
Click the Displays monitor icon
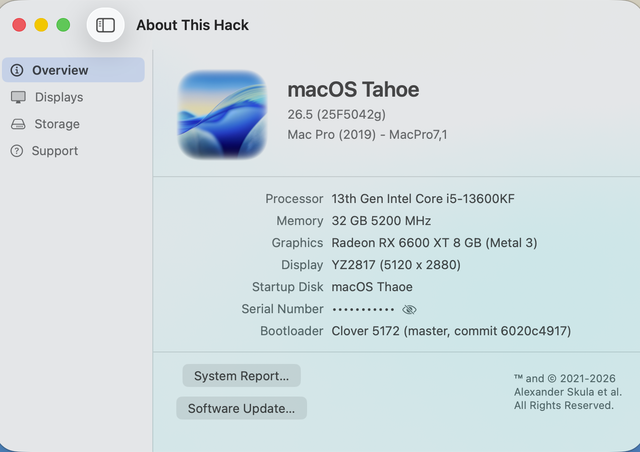click(x=18, y=97)
